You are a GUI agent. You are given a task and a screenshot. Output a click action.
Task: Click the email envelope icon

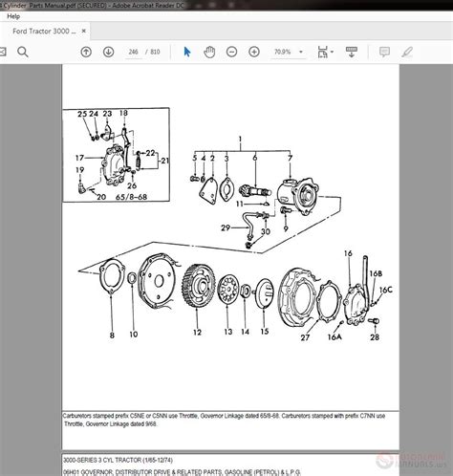[2, 52]
